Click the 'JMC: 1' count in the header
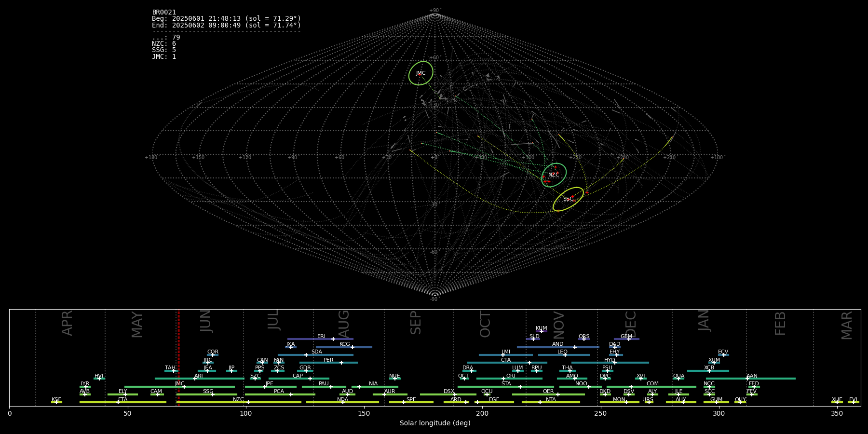This screenshot has width=868, height=434. (x=164, y=56)
